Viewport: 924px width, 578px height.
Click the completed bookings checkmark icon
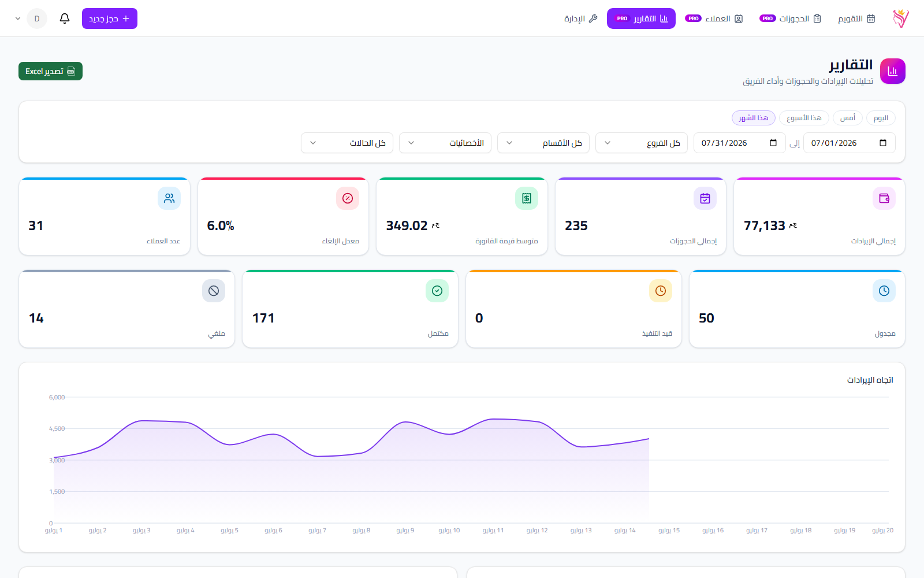point(437,291)
